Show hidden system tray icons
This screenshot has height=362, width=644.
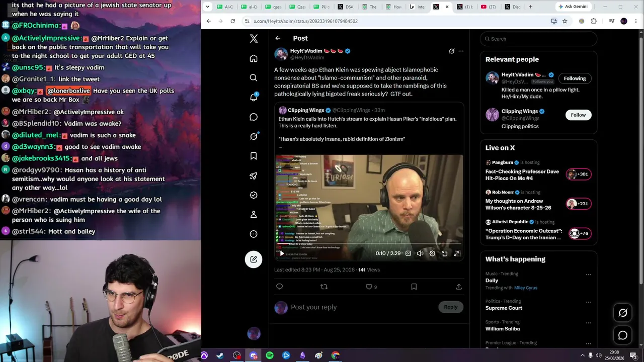(x=583, y=355)
